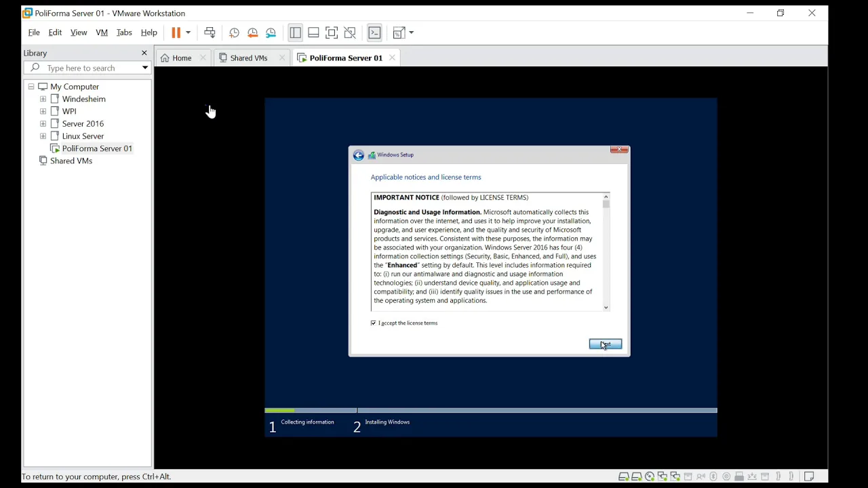Toggle the console view icon
868x488 pixels.
point(375,33)
